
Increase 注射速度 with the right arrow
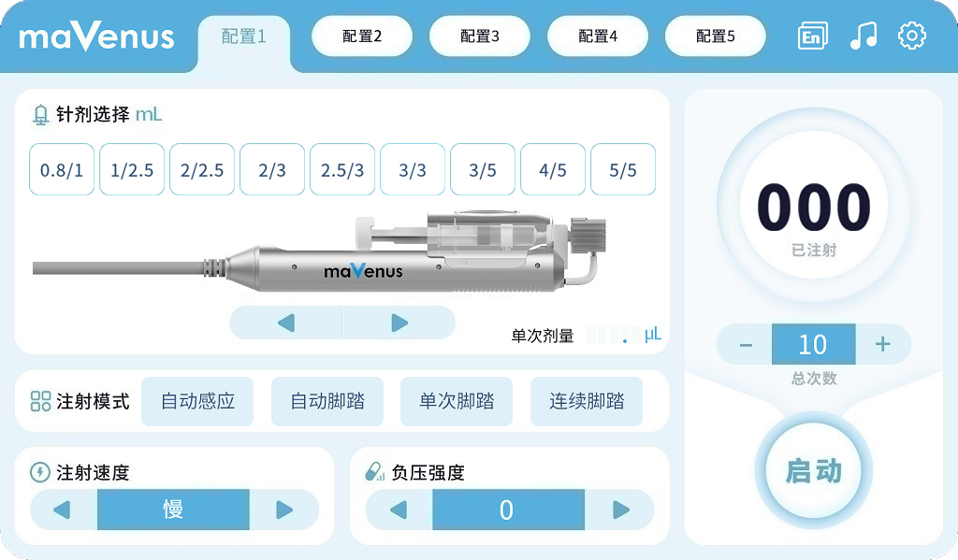tap(284, 510)
